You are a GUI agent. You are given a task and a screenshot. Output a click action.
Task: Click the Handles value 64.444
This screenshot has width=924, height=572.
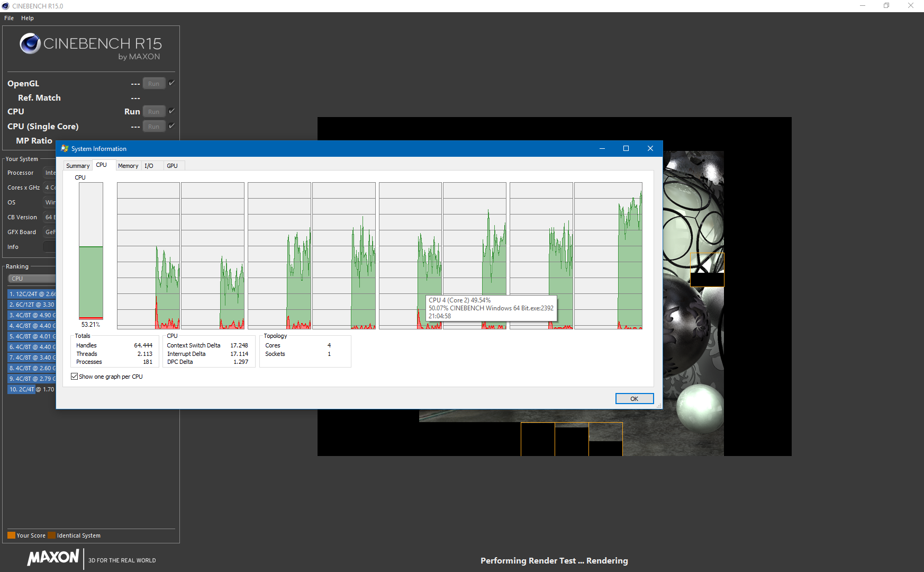[x=143, y=345]
